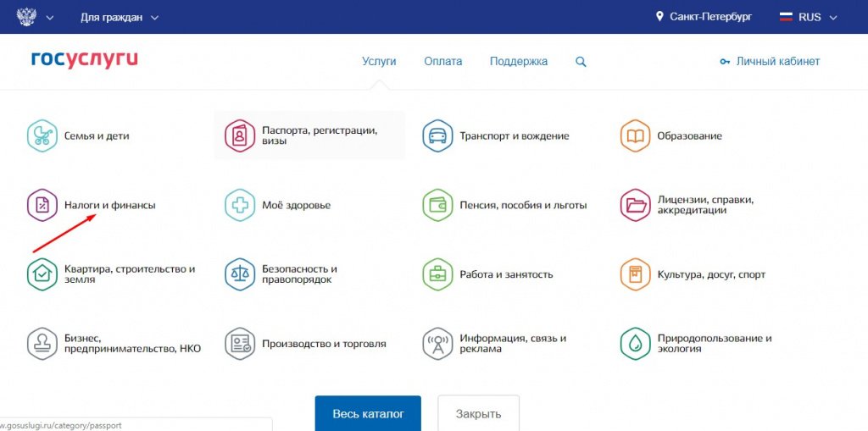Open the Моё здоровье category
This screenshot has height=431, width=868.
296,205
